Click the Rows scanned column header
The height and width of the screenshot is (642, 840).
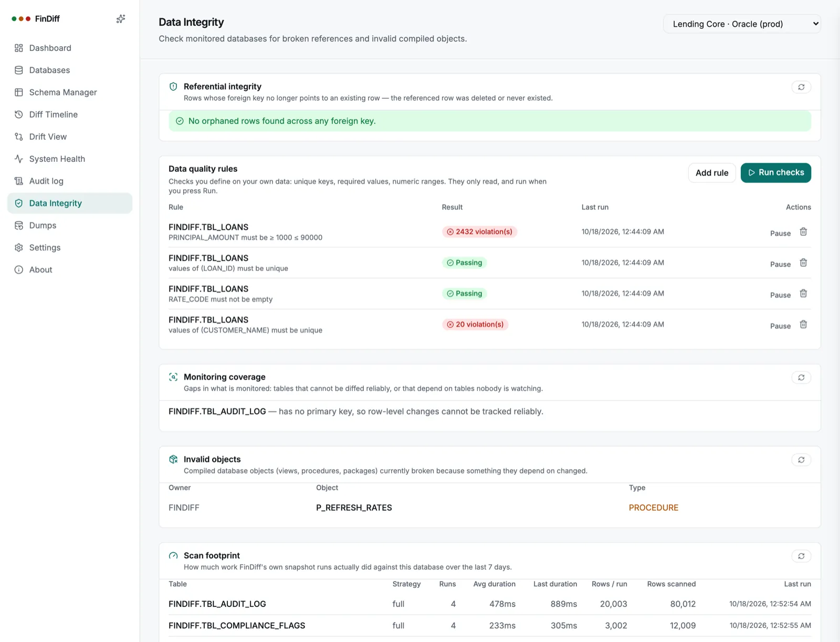(x=671, y=584)
